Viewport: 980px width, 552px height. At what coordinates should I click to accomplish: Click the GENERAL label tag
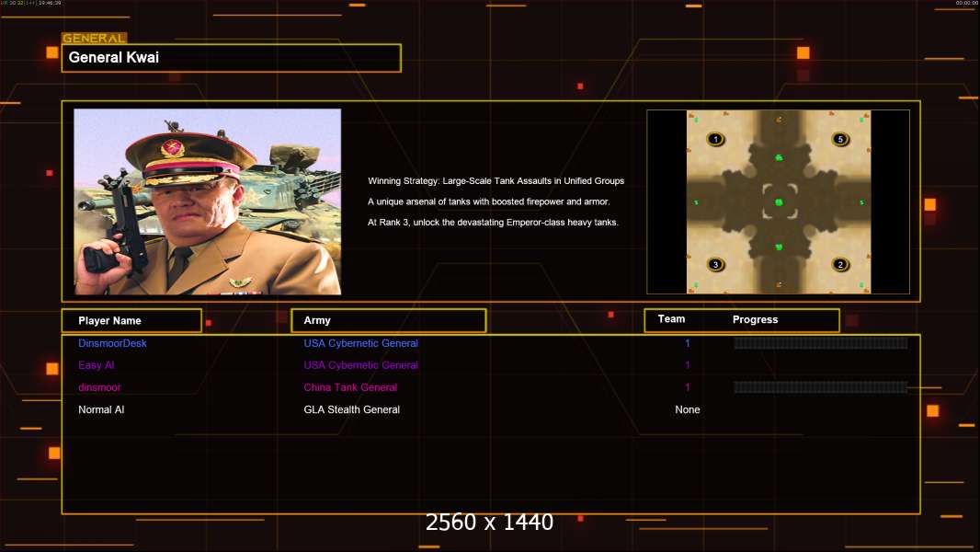click(x=95, y=38)
